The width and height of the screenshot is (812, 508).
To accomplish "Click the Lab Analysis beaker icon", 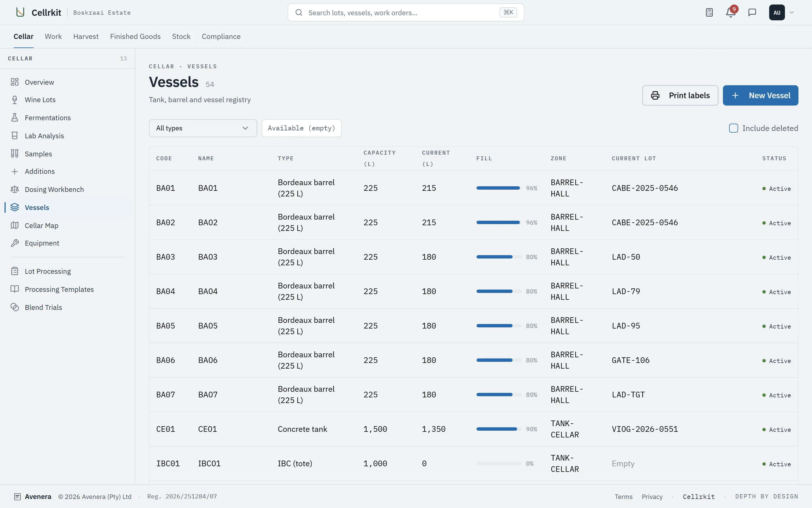I will 14,136.
